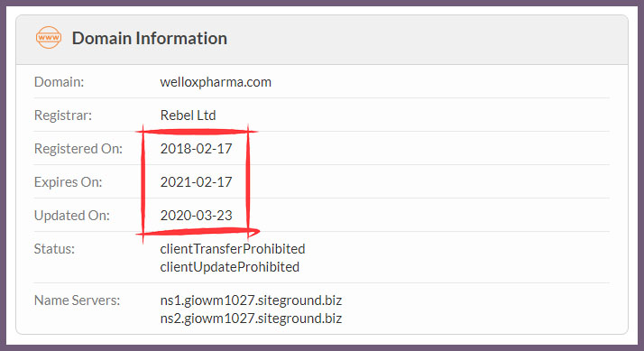Click the Name Servers: label
Screen dimensions: 644x351
click(x=78, y=300)
